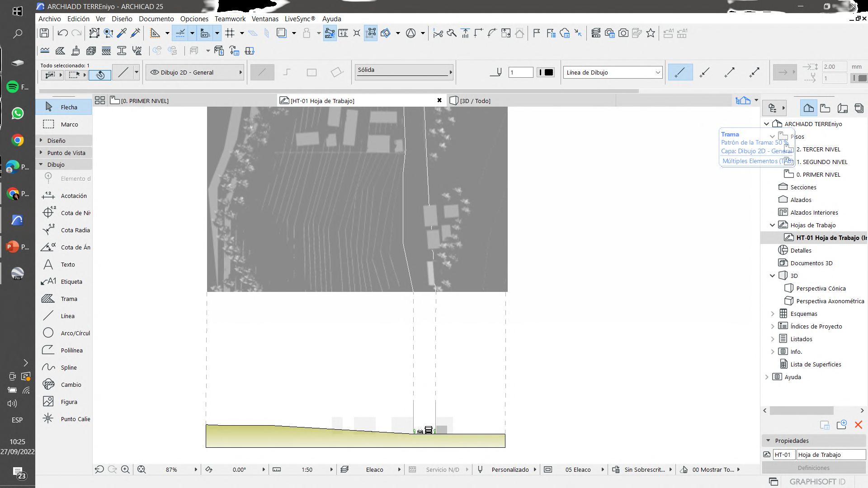This screenshot has height=488, width=868.
Task: Click the Definiciones button
Action: click(813, 468)
